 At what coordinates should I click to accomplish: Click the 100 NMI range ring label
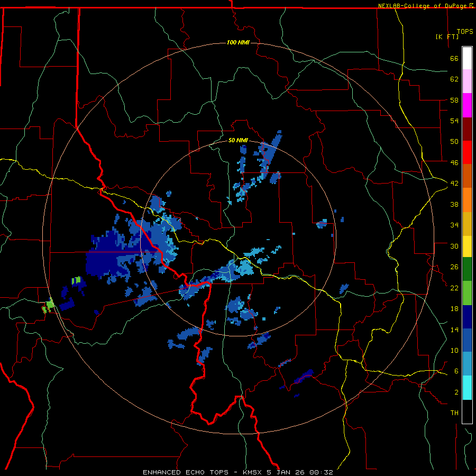pyautogui.click(x=238, y=42)
